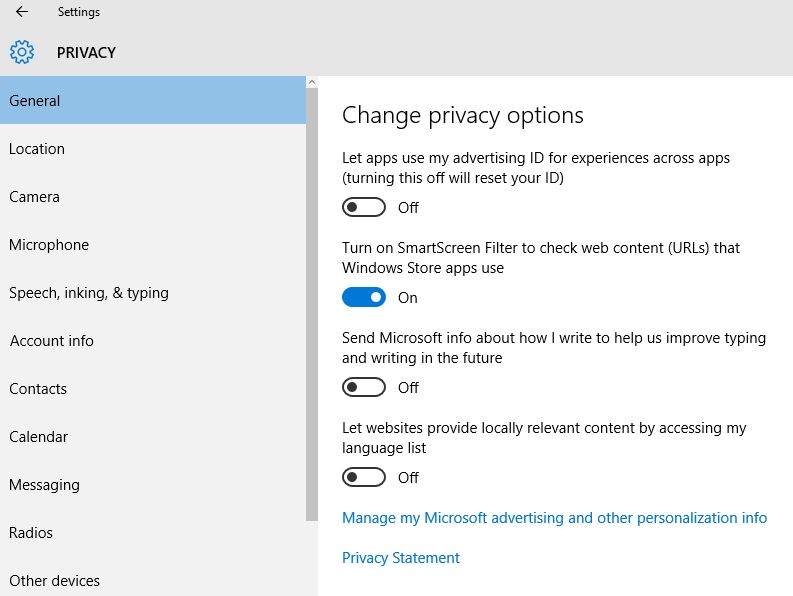Click the PRIVACY title text
The image size is (793, 596).
point(86,52)
